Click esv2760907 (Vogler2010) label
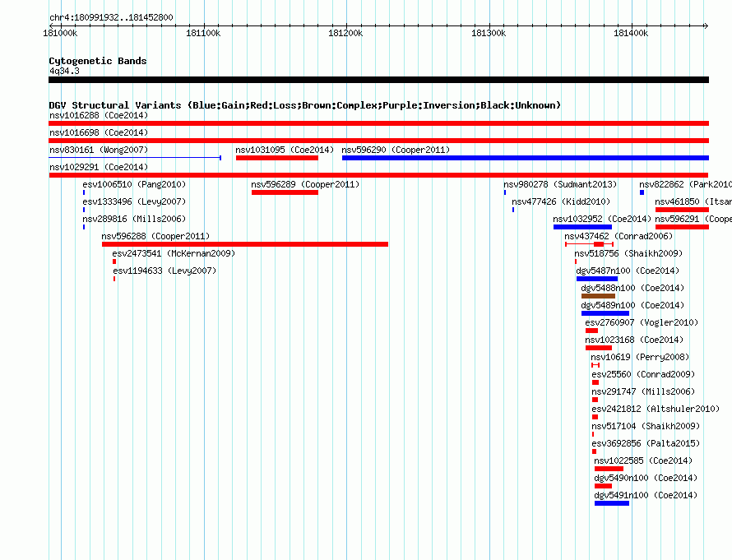Image resolution: width=732 pixels, height=560 pixels. [x=642, y=322]
